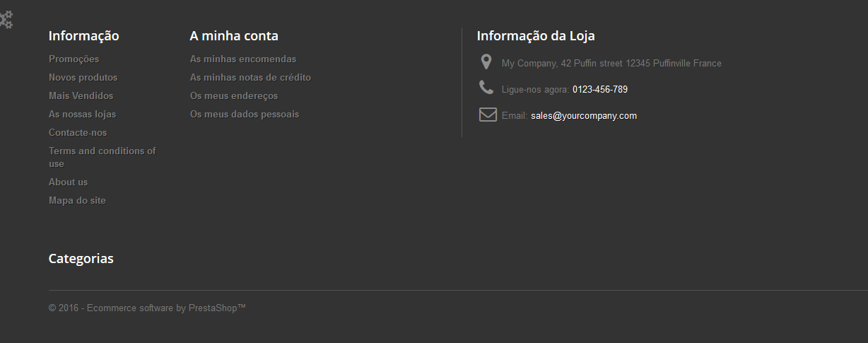Click the map pin address icon
Screen dimensions: 868x343
pos(486,62)
